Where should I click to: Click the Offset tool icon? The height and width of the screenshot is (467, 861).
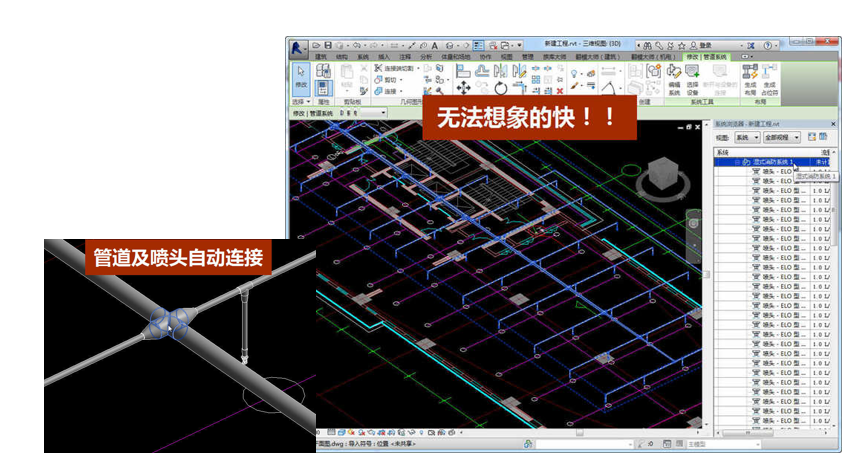point(482,70)
